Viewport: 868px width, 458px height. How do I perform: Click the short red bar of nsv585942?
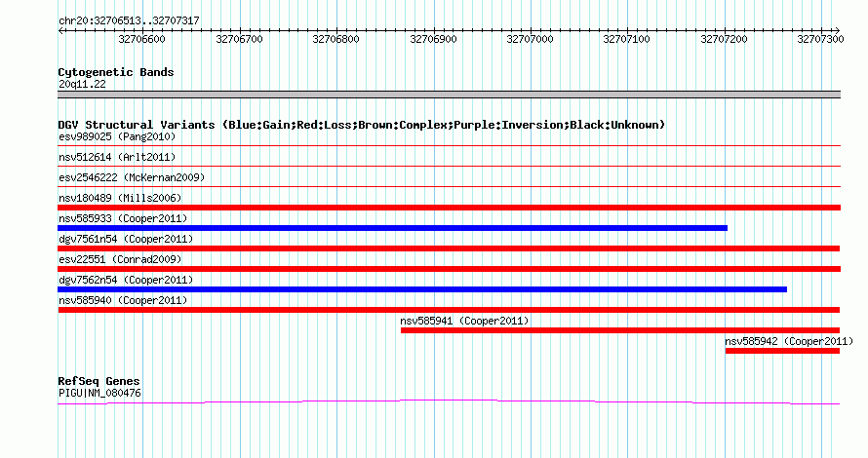click(783, 351)
